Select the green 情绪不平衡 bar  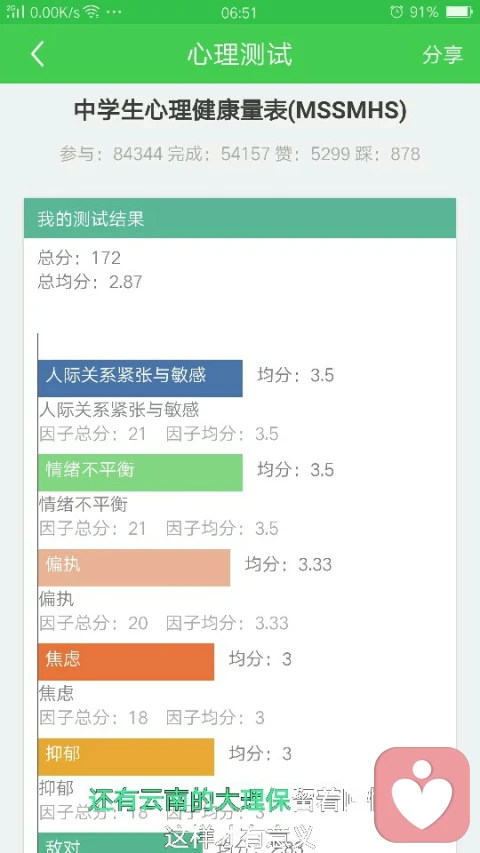tap(140, 473)
